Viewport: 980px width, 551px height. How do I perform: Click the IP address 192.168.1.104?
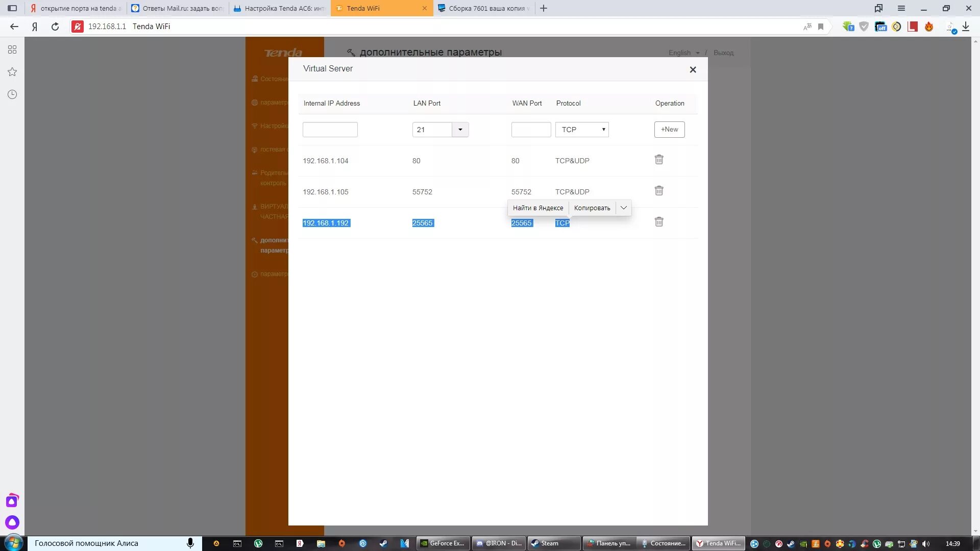click(326, 161)
